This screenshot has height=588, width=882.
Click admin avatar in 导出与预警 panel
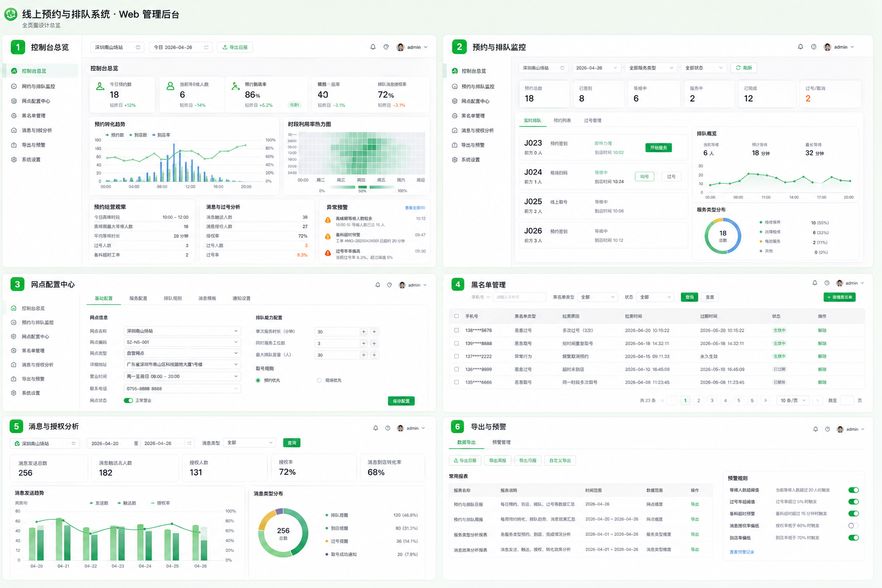click(x=840, y=429)
